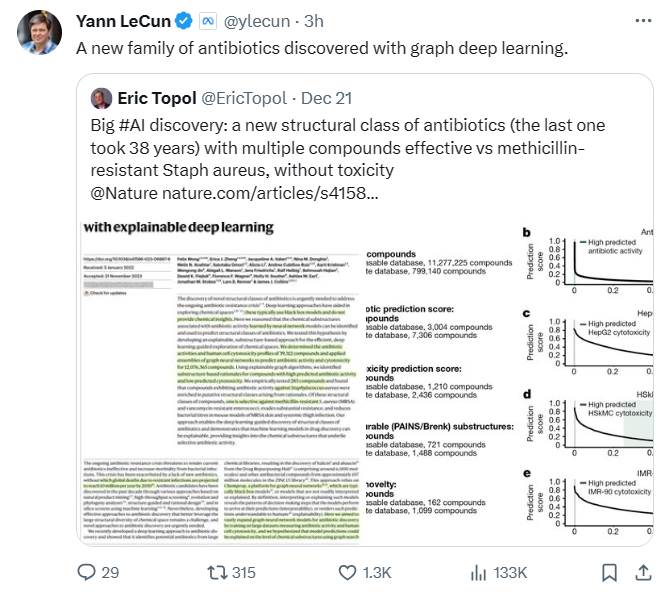The height and width of the screenshot is (594, 670).
Task: Open Eric Topol's small avatar
Action: point(101,99)
